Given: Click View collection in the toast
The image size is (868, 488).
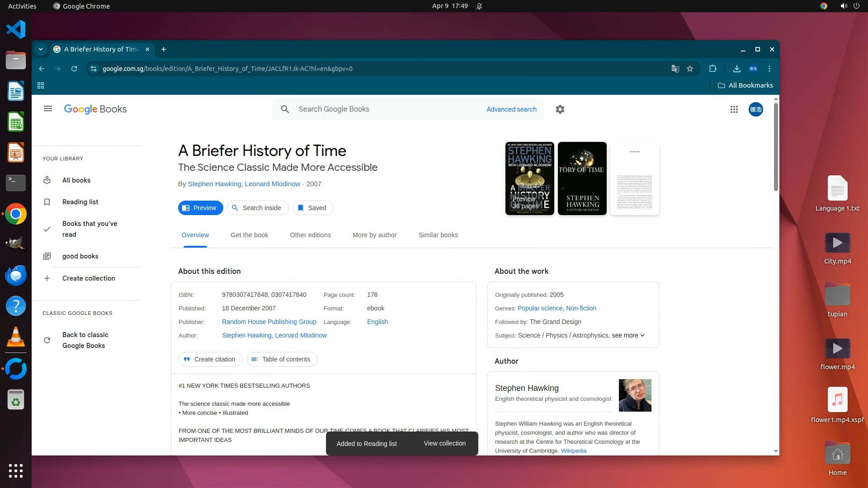Looking at the screenshot, I should tap(444, 443).
